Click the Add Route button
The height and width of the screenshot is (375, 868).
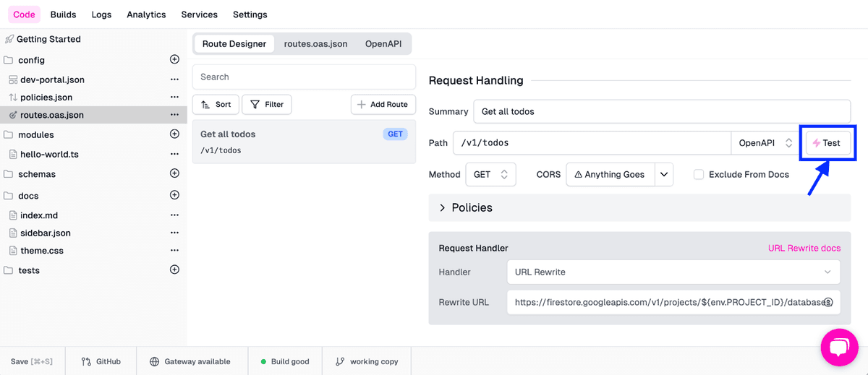point(383,105)
